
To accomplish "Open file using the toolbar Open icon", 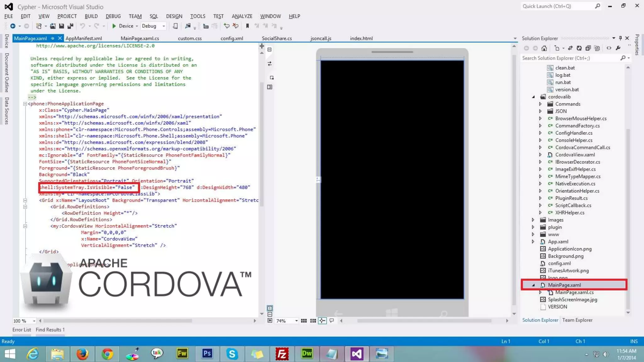I will 53,26.
